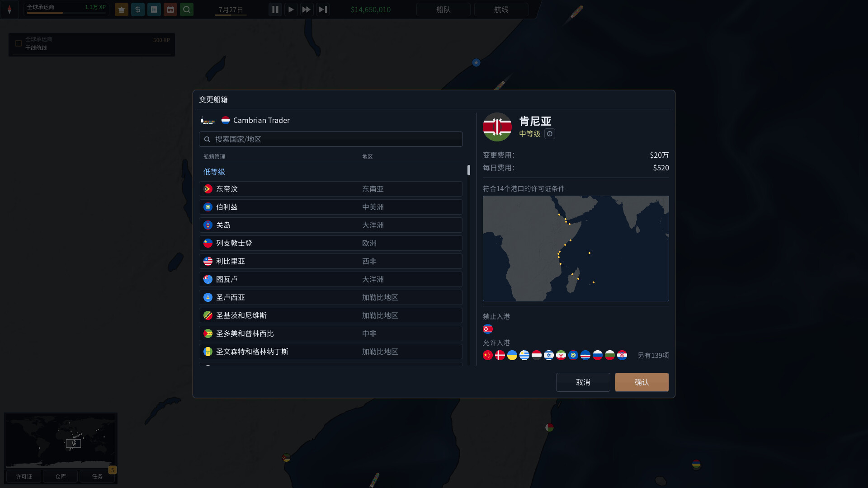Select 圣多美和普林西比 flag registry
Viewport: 868px width, 488px height.
click(330, 333)
